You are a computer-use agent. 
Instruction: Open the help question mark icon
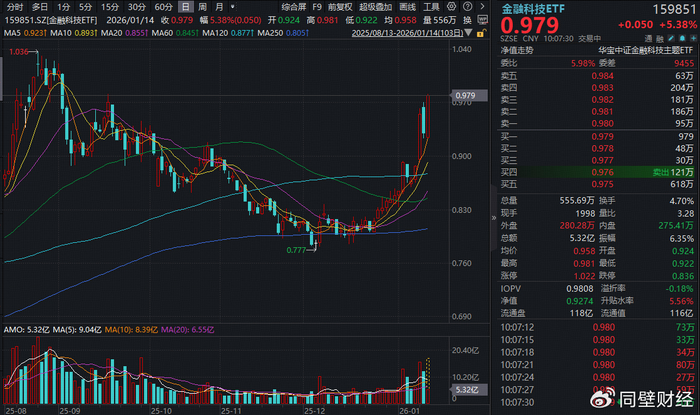pyautogui.click(x=467, y=7)
